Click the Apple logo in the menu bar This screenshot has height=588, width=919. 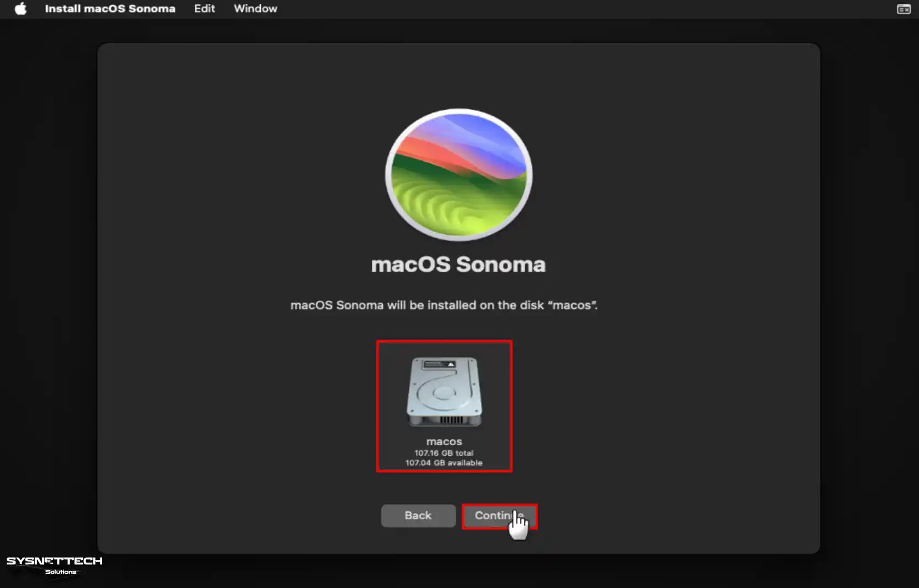[21, 8]
